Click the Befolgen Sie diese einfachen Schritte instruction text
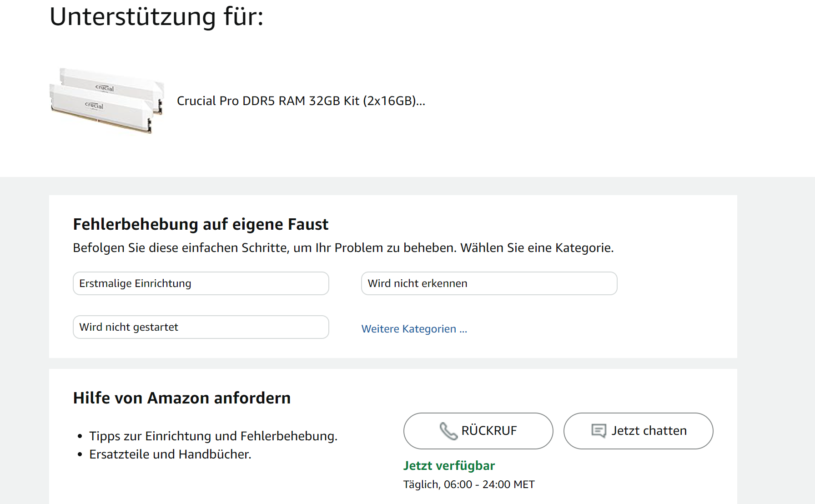The width and height of the screenshot is (815, 504). coord(343,248)
